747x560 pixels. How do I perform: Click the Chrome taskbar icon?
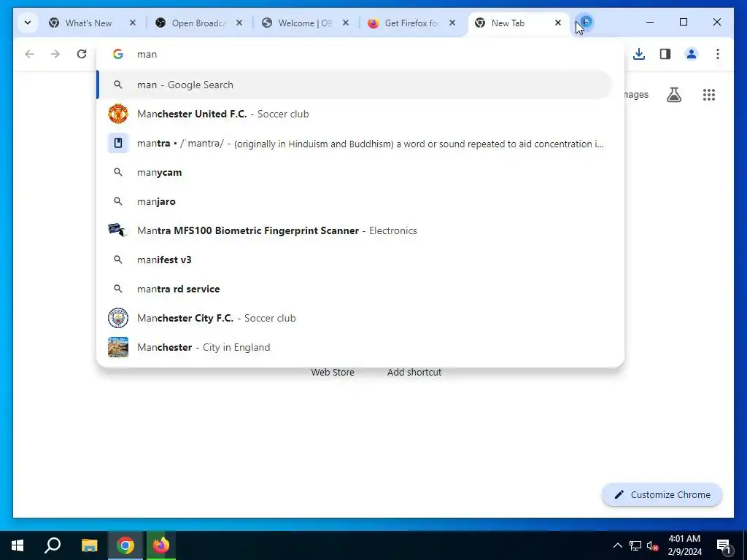click(125, 545)
